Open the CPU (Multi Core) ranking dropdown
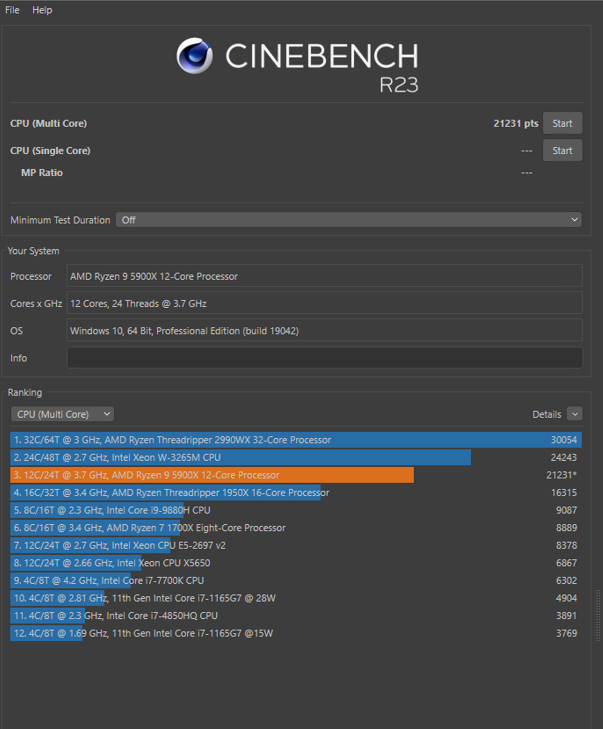 tap(62, 414)
